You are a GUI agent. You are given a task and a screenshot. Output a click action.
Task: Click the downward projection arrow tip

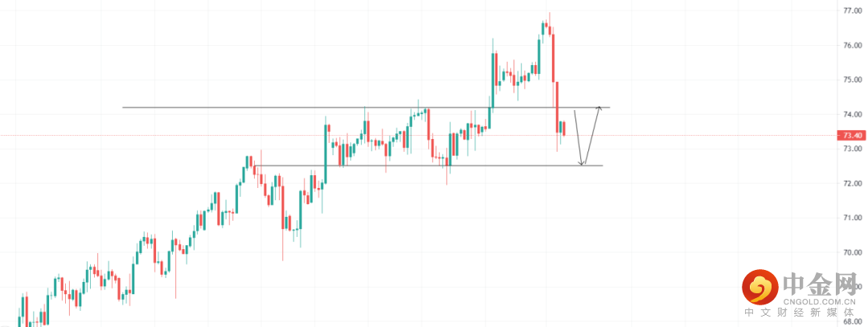(x=582, y=165)
